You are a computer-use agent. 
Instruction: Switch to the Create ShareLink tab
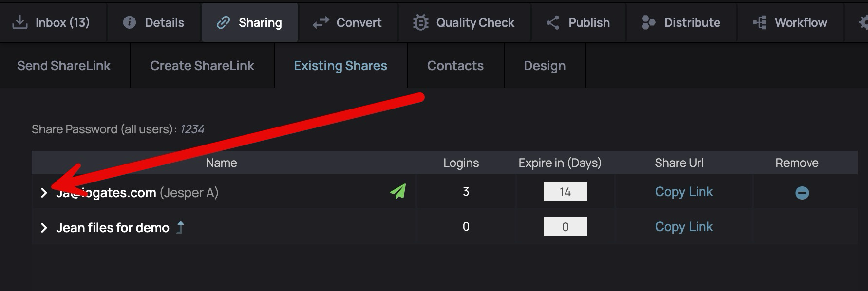[202, 66]
